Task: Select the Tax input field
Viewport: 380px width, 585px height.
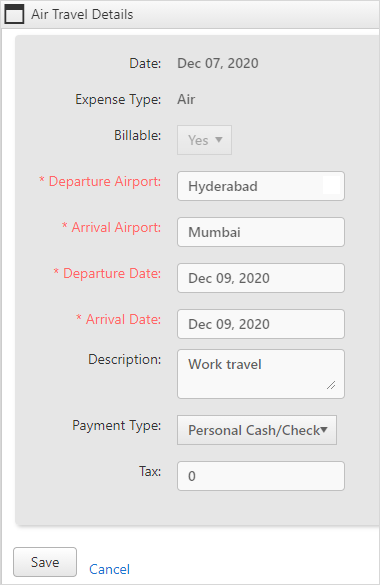Action: pyautogui.click(x=261, y=476)
